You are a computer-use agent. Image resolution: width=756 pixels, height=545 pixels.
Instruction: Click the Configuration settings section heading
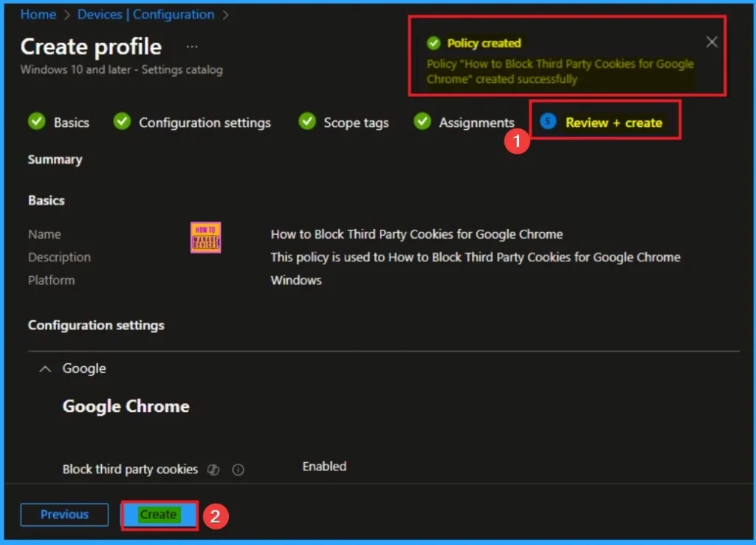(x=96, y=326)
